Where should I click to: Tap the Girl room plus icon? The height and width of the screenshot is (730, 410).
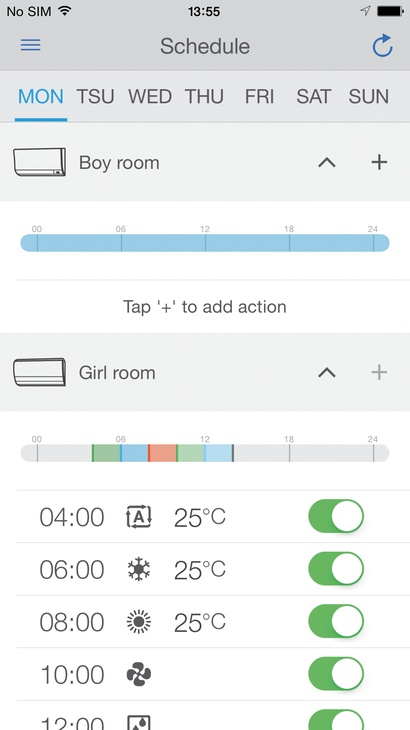tap(379, 372)
